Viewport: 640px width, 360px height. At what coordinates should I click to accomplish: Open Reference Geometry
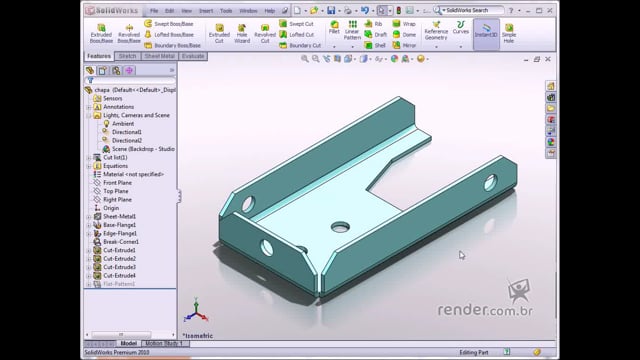pos(436,31)
